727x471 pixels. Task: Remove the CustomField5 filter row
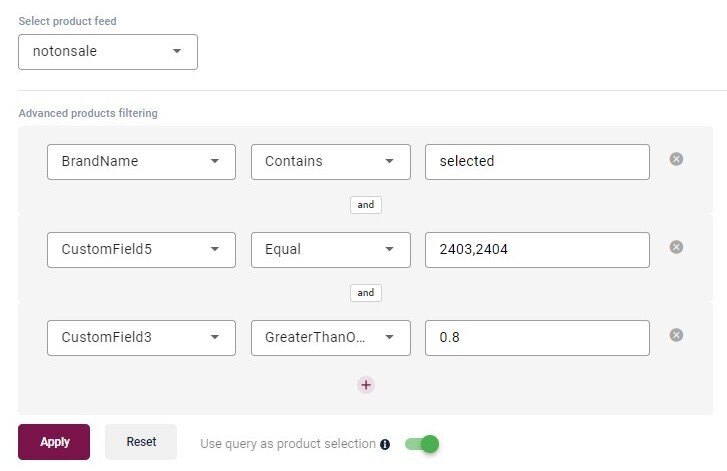[676, 247]
